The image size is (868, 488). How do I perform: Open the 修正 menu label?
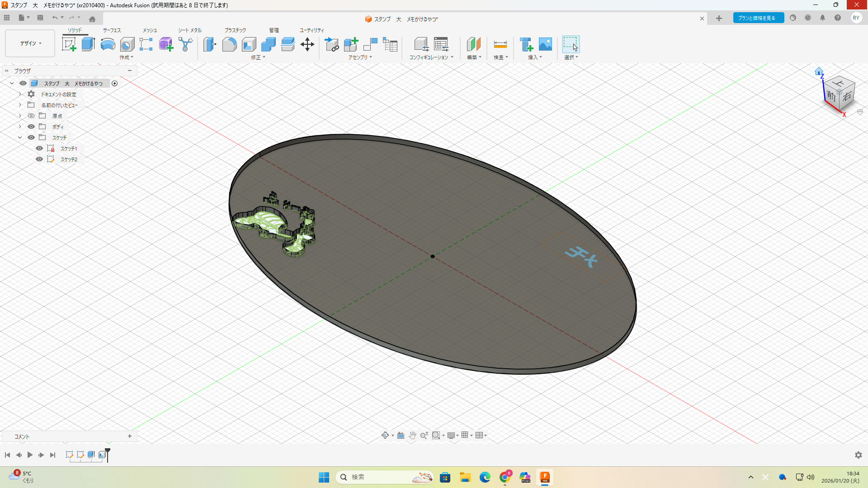click(x=258, y=57)
